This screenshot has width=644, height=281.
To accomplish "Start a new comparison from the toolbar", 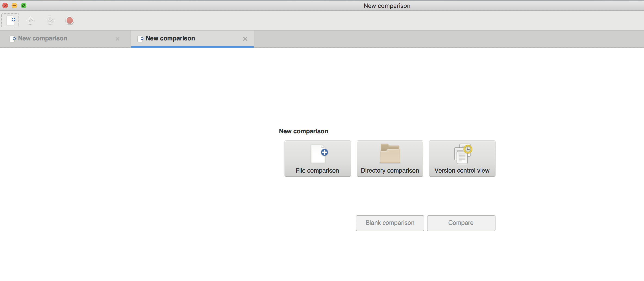I will click(x=10, y=20).
